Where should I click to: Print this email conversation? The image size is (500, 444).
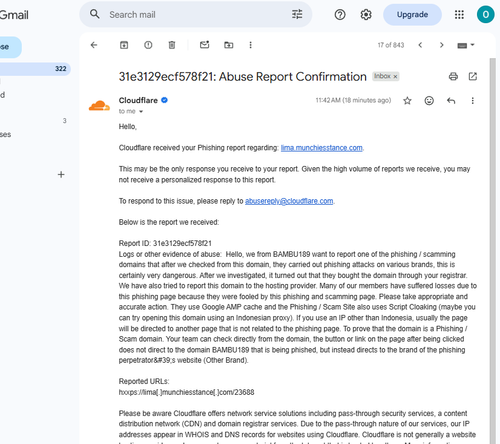(x=453, y=76)
